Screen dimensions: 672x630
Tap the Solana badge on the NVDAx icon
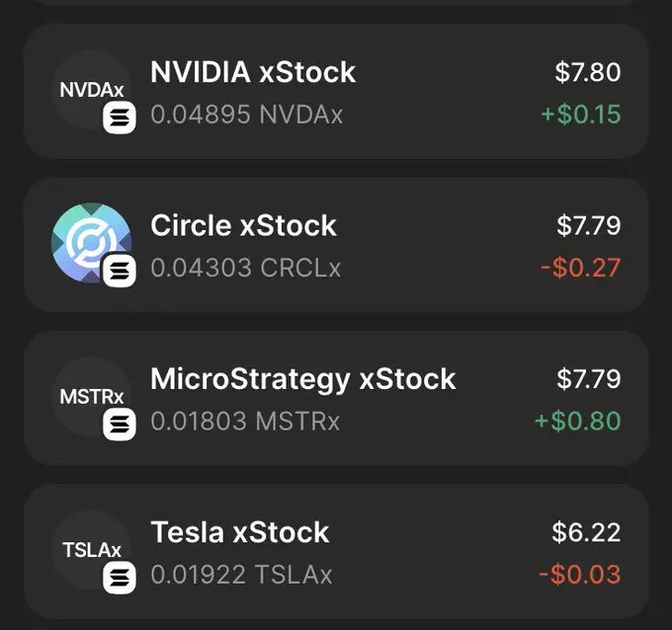tap(120, 118)
